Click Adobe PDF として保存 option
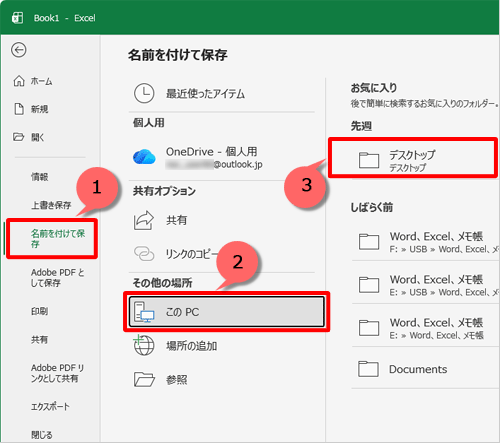Viewport: 500px width, 443px height. tap(57, 278)
